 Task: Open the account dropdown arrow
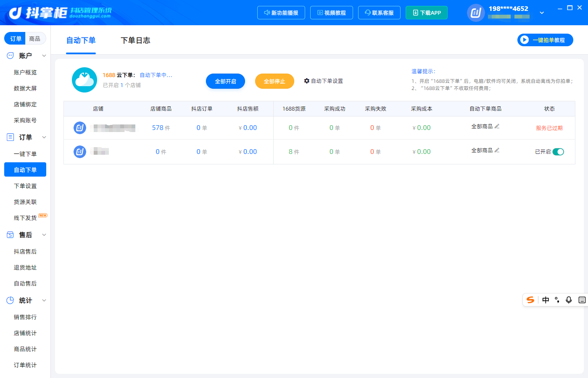click(542, 13)
